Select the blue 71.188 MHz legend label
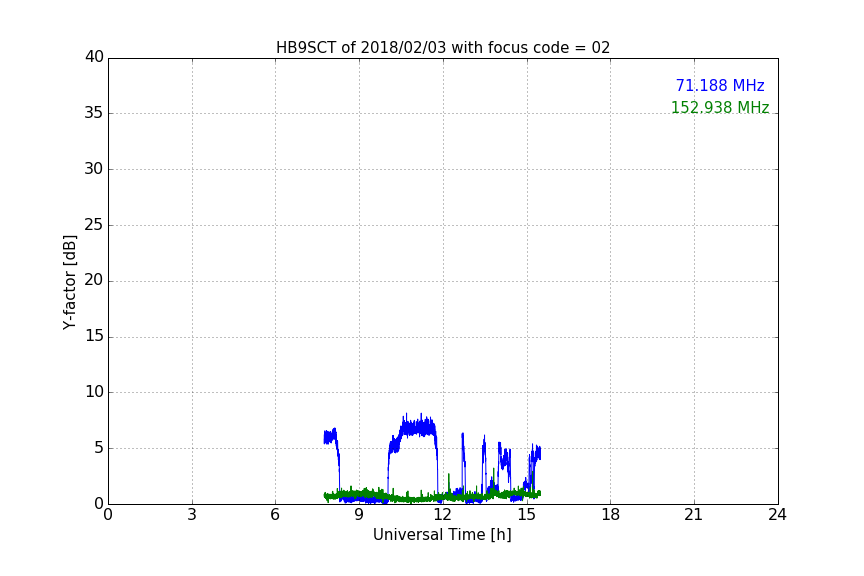 click(719, 86)
